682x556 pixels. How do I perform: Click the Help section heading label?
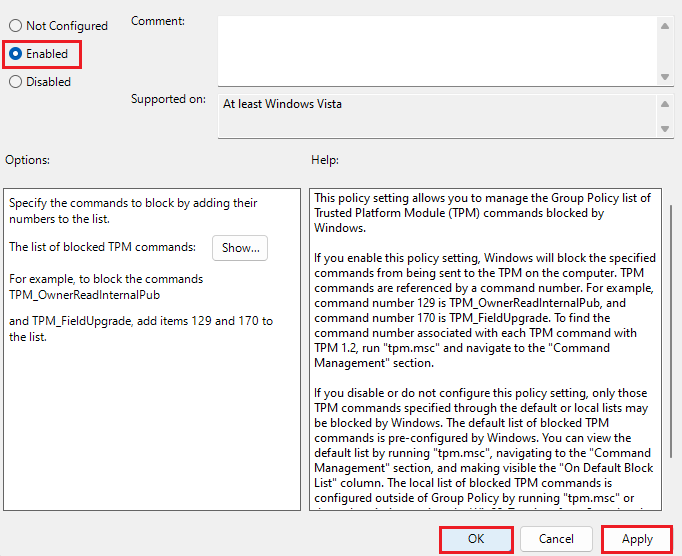point(325,160)
